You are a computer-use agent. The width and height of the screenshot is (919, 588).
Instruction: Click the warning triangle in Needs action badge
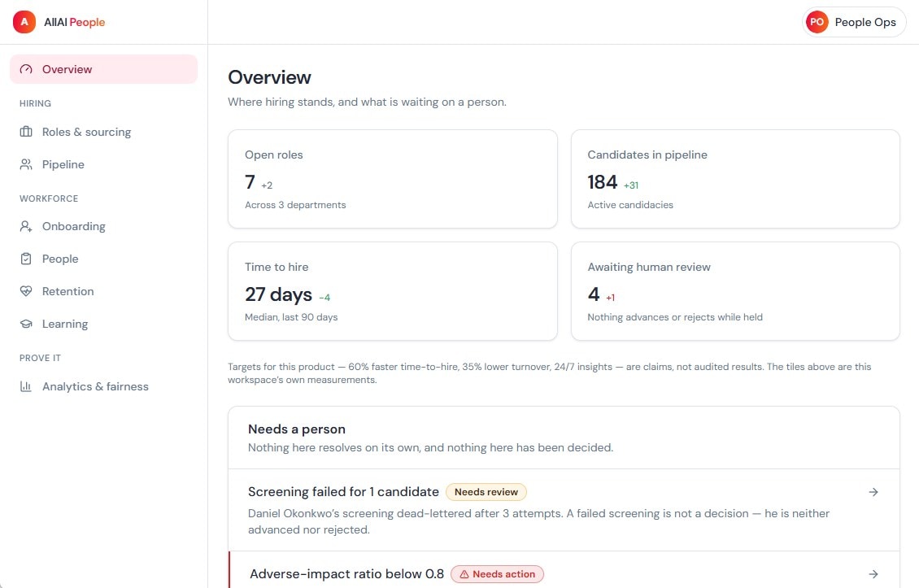point(464,574)
